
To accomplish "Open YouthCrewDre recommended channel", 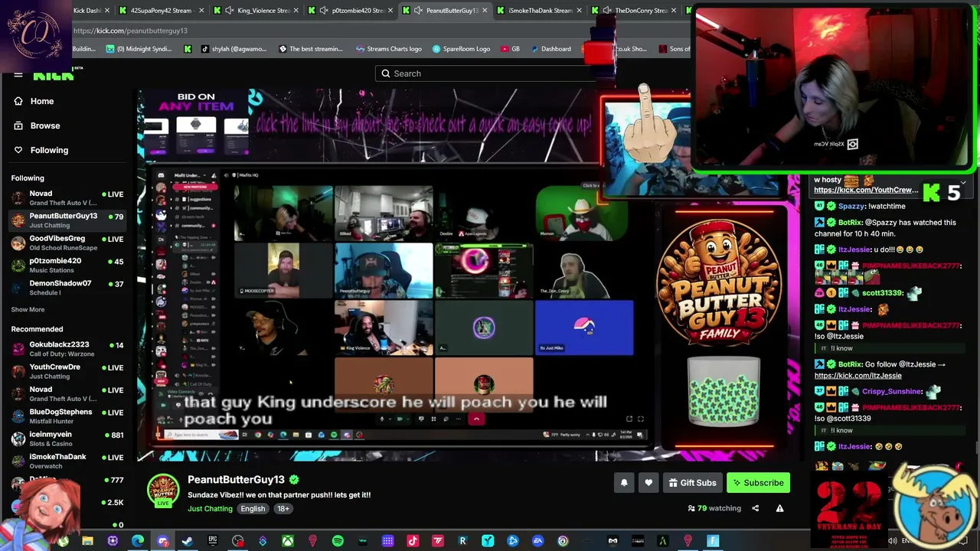I will coord(67,371).
